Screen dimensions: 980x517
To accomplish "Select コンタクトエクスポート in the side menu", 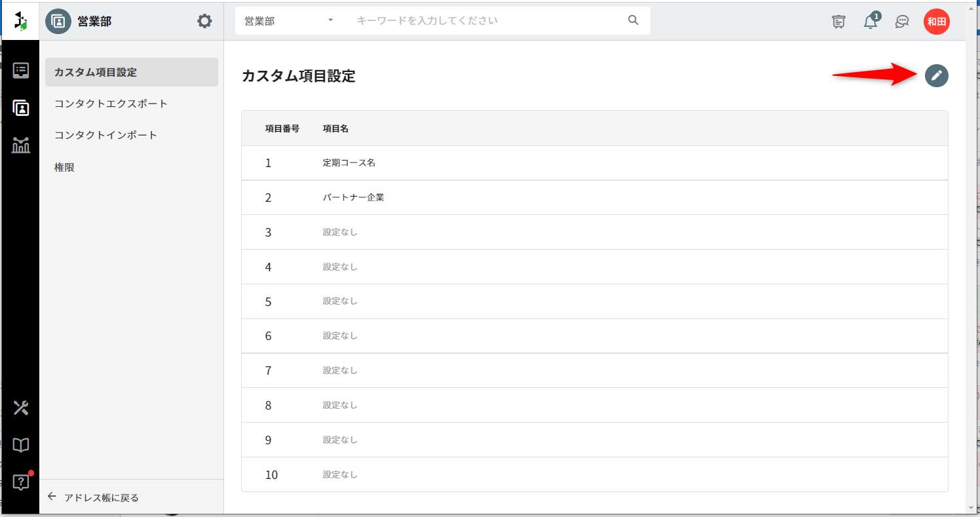I will (111, 104).
